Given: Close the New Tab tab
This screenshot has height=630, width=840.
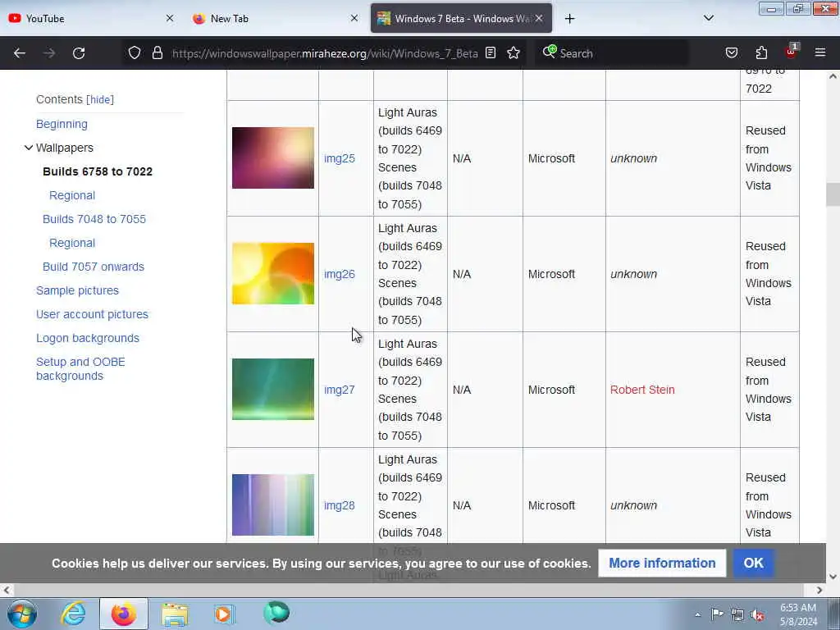Looking at the screenshot, I should 354,18.
